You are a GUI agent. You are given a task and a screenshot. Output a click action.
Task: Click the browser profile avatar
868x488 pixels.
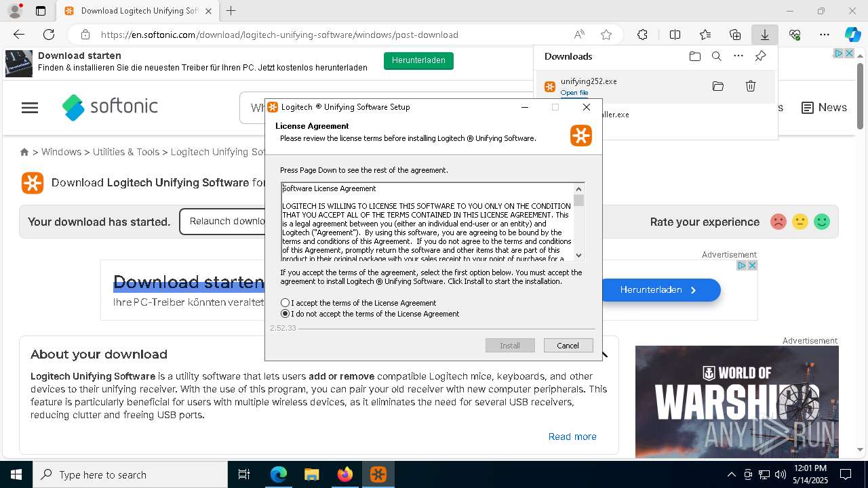point(15,11)
